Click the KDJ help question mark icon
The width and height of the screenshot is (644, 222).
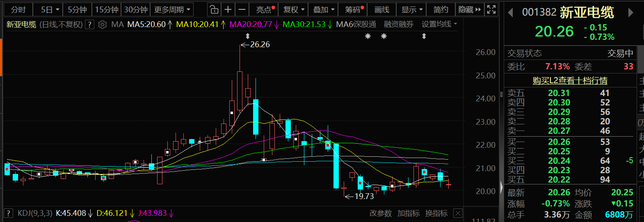pyautogui.click(x=9, y=213)
